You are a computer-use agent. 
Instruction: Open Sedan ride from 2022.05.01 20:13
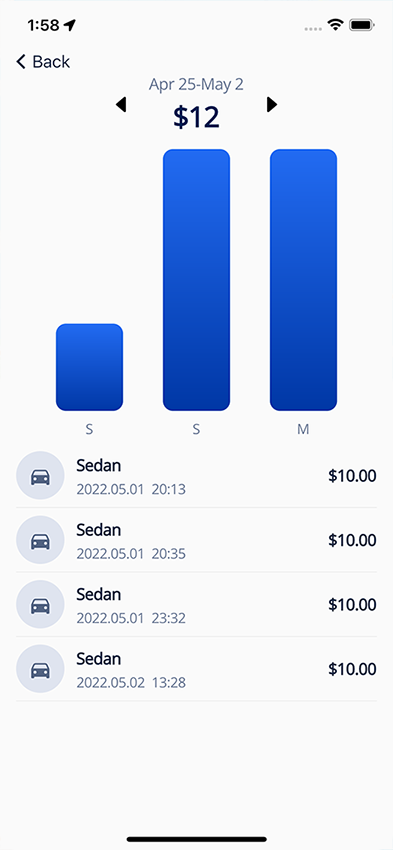click(196, 475)
